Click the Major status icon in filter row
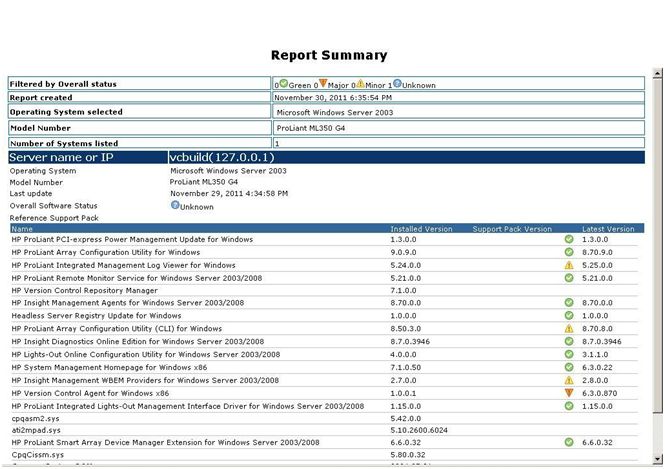Viewport: 665px width, 469px height. coord(323,83)
